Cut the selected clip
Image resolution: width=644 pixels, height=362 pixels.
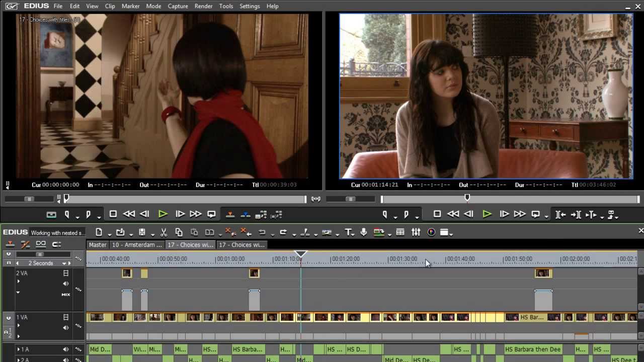164,232
